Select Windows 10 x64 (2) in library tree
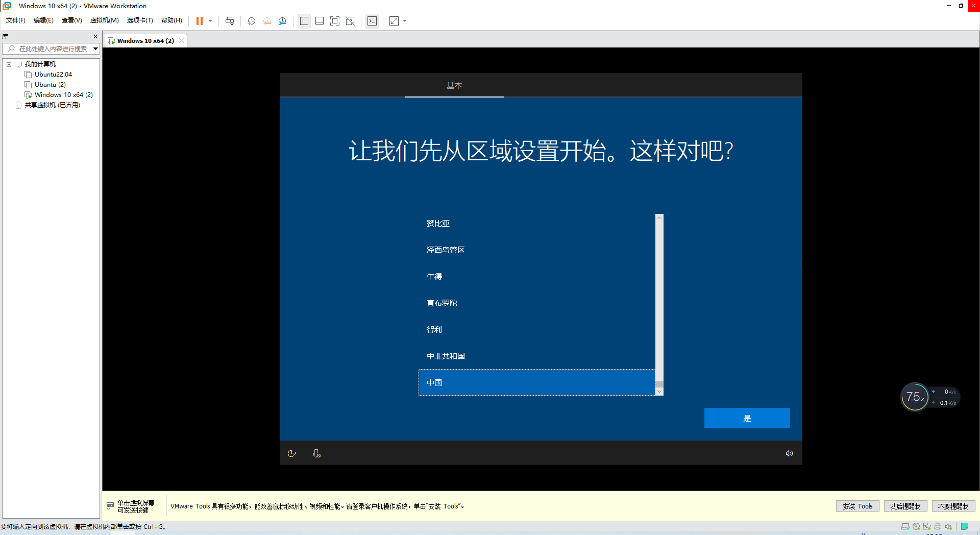This screenshot has height=535, width=980. [63, 95]
